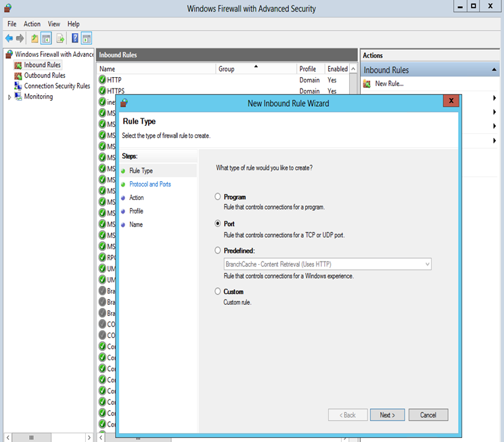Go to the Protocol and Ports step
504x442 pixels.
point(150,184)
